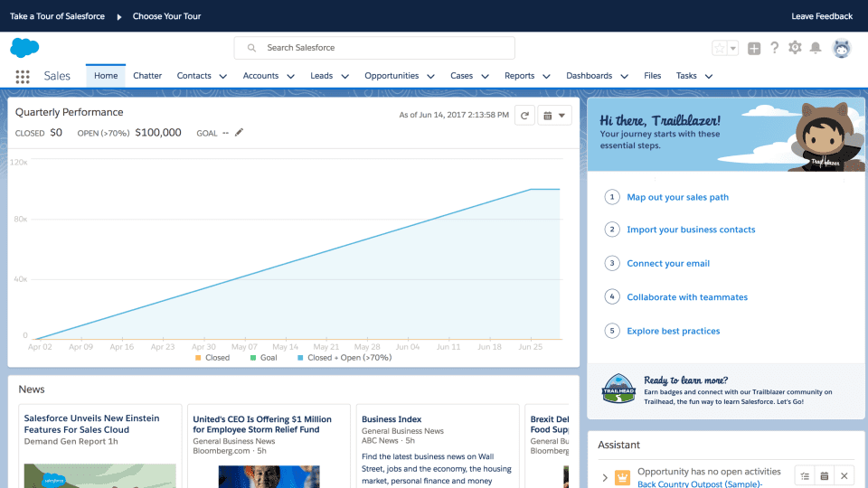Open Collaborate with teammates link
868x488 pixels.
[x=687, y=296]
